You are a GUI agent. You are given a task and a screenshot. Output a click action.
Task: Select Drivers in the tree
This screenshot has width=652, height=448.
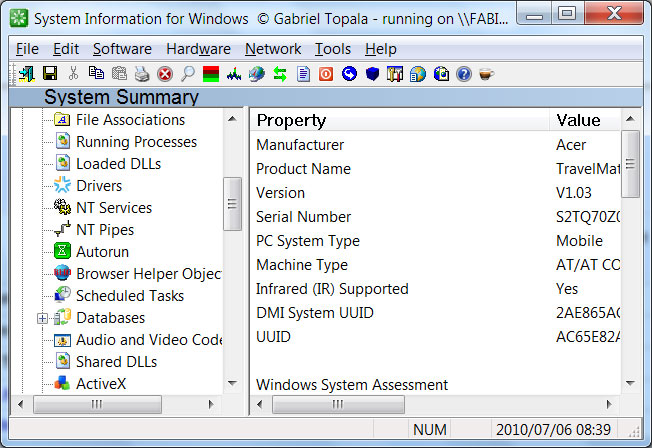(99, 186)
